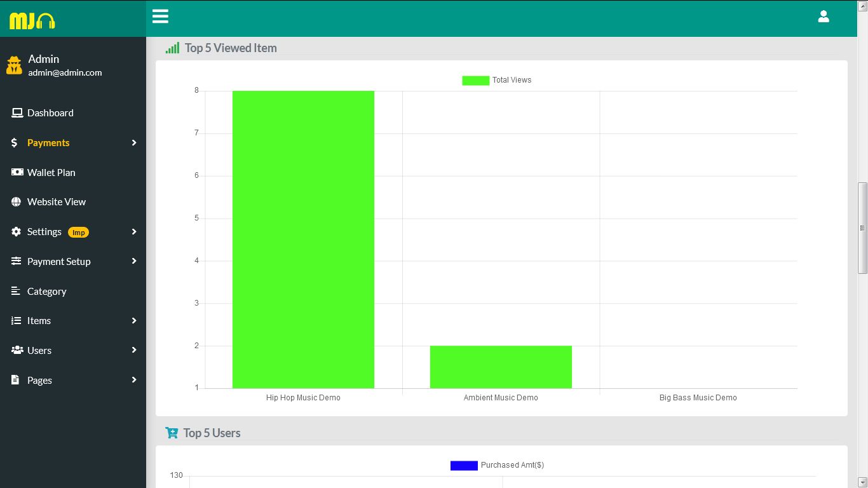Click the globe icon next to Website View

[x=15, y=202]
